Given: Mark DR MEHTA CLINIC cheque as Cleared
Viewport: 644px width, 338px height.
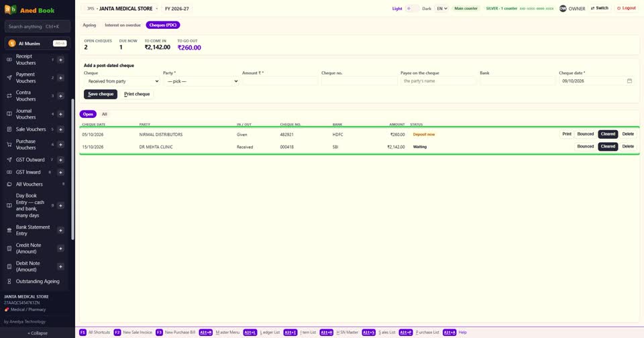Looking at the screenshot, I should [608, 147].
